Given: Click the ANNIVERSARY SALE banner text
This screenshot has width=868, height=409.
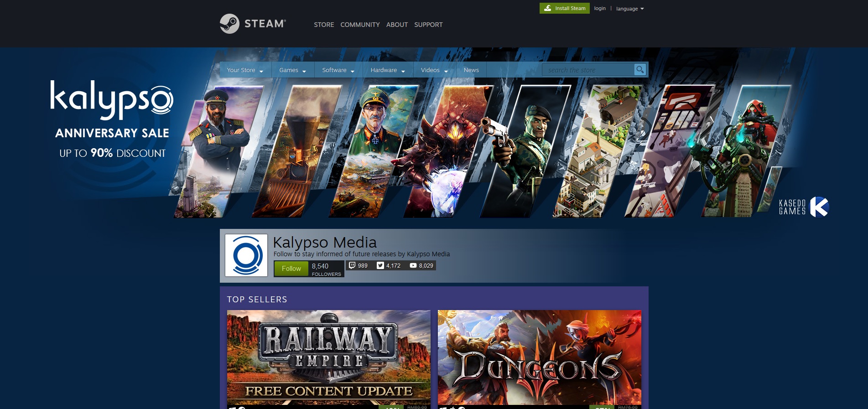Looking at the screenshot, I should pyautogui.click(x=112, y=133).
